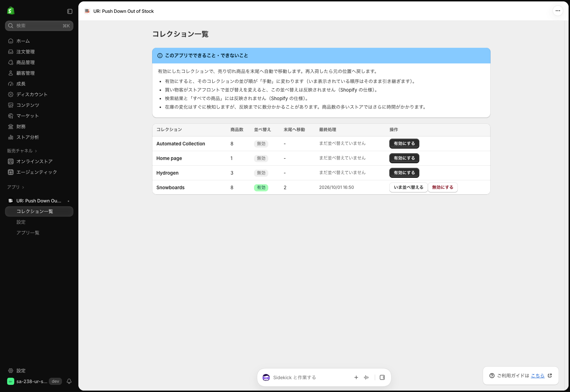Select UR: Push Down Out of Stock app in sidebar
The height and width of the screenshot is (392, 570).
[39, 201]
